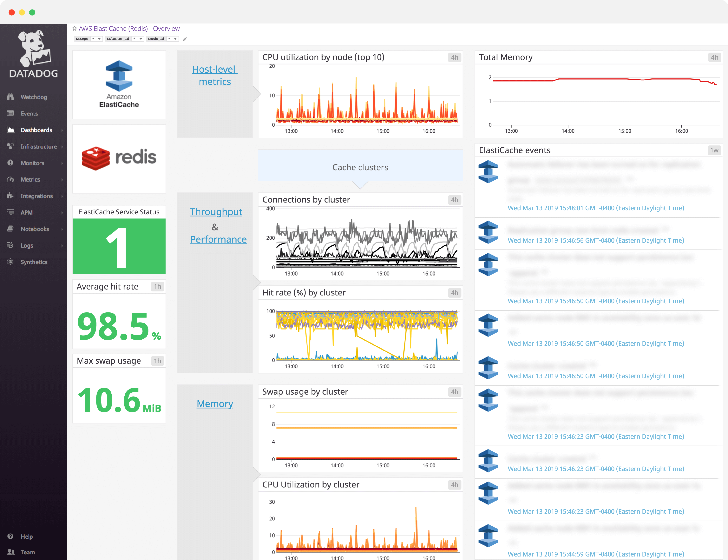Image resolution: width=728 pixels, height=560 pixels.
Task: Click the Memory section label
Action: [215, 404]
